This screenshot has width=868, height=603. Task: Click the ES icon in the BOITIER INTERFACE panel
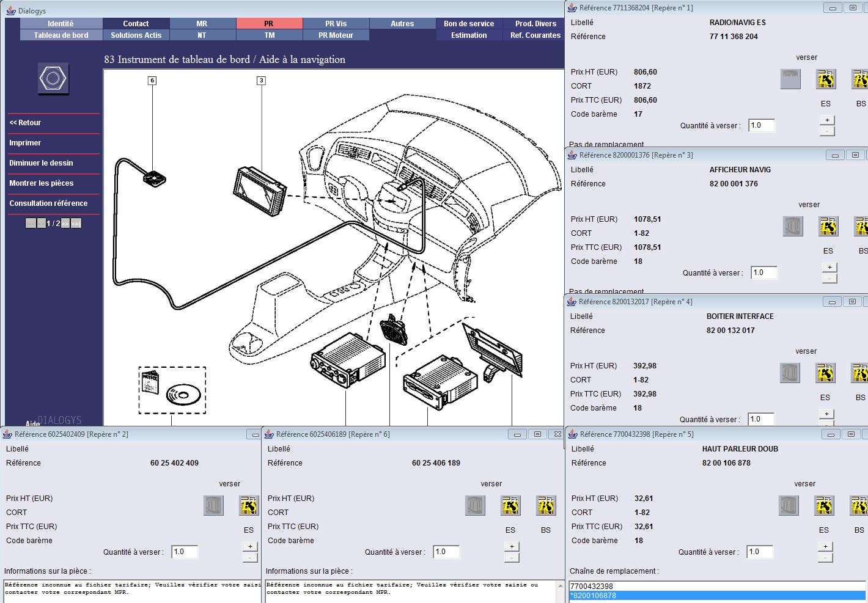tap(825, 373)
